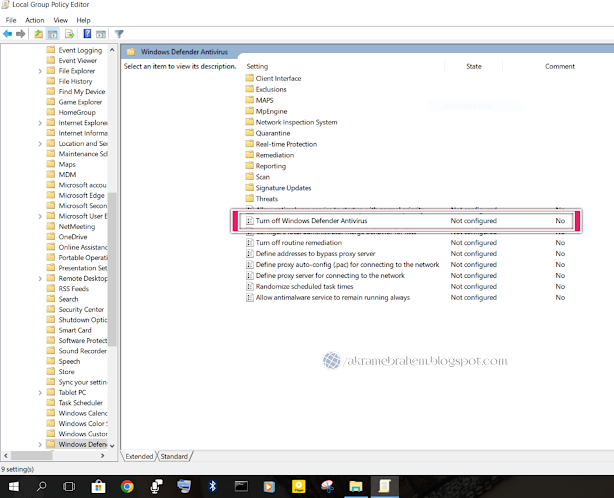Click the tree pane scroll right arrow

click(x=103, y=456)
